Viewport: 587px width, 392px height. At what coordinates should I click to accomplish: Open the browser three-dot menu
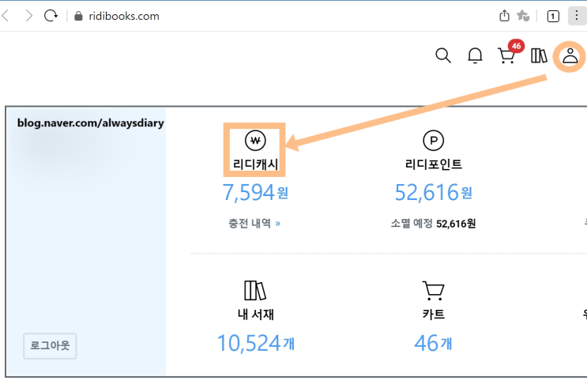tap(577, 15)
